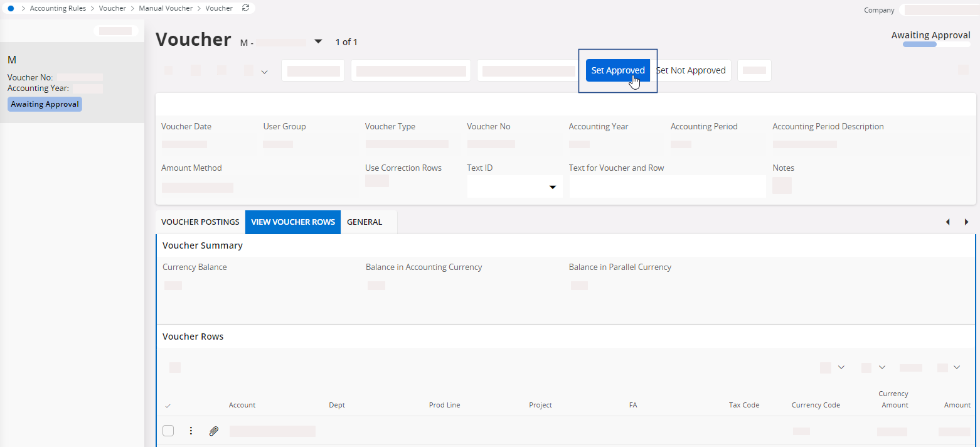The width and height of the screenshot is (980, 447).
Task: Tick the checkbox on the first voucher row
Action: coord(168,431)
